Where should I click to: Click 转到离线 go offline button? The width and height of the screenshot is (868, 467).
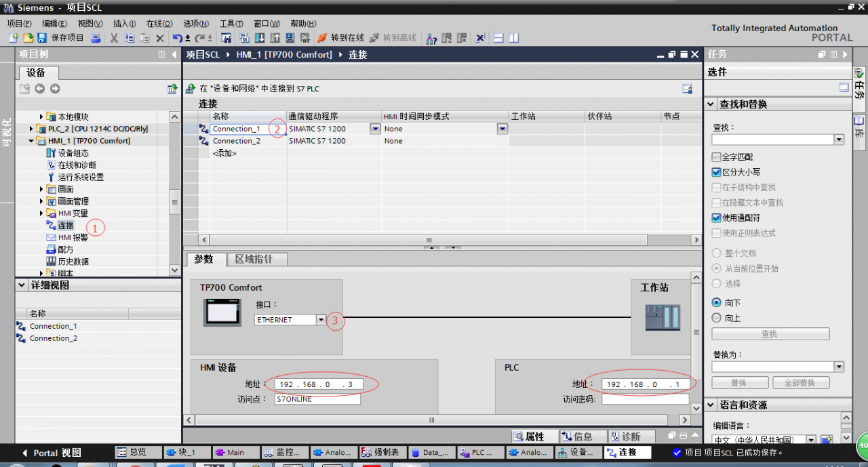point(393,38)
